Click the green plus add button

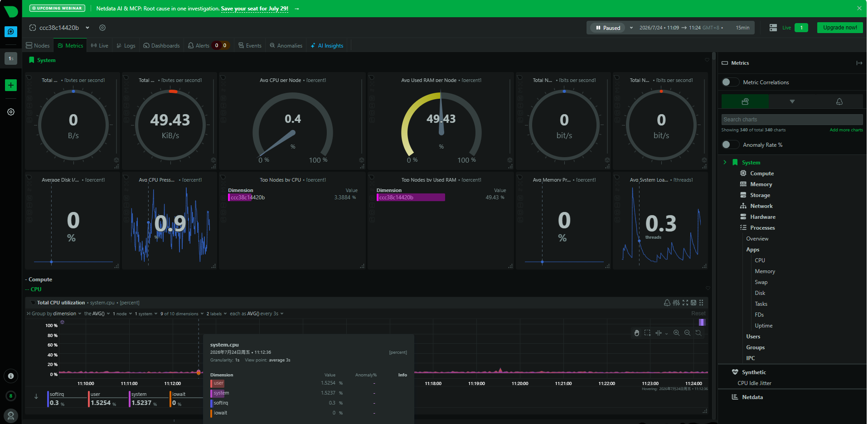(x=11, y=85)
